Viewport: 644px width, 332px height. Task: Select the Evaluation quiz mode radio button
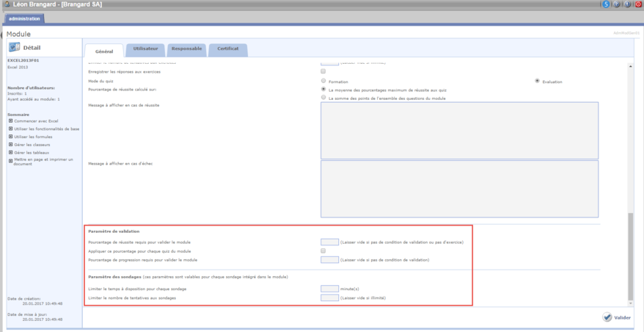click(x=537, y=81)
